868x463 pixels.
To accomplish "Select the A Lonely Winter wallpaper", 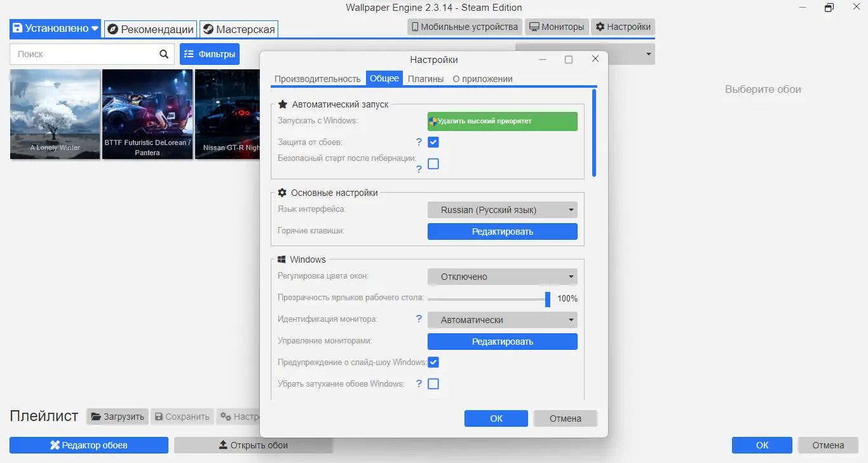I will [55, 114].
